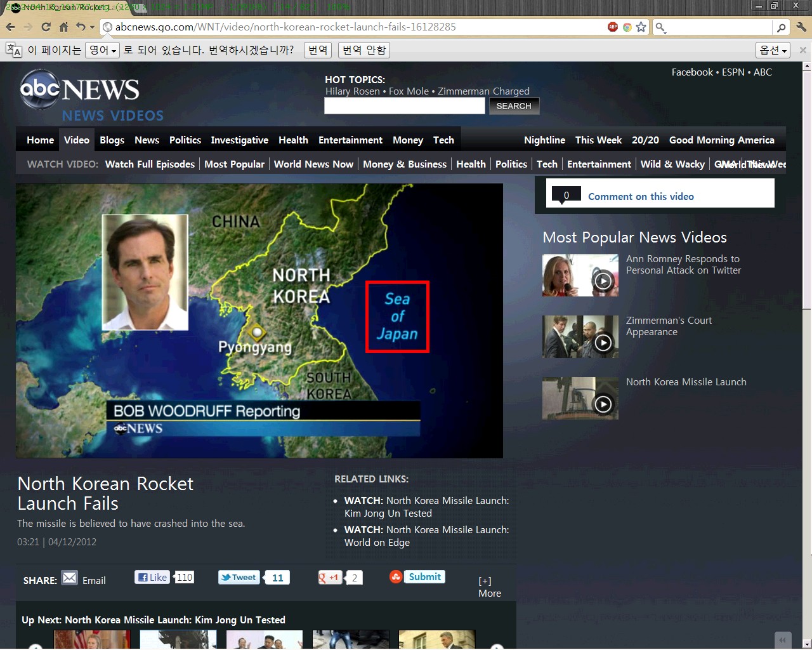Screen dimensions: 812x650
Task: Select Most Popular video category
Action: (234, 164)
